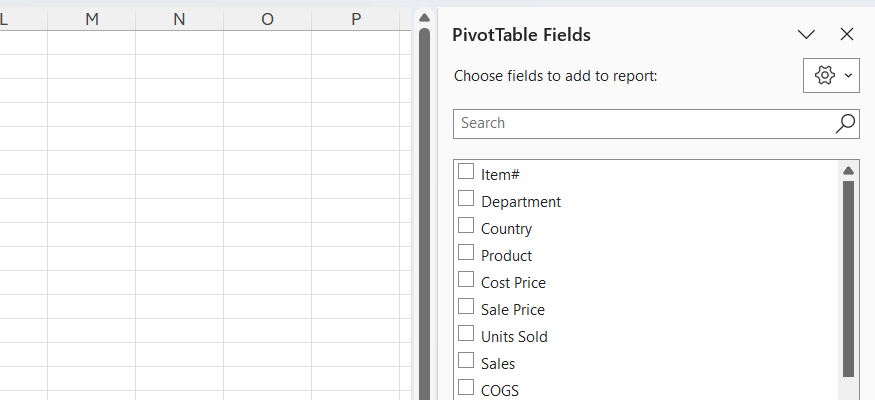Screen dimensions: 875x400
Task: Tick the Product field checkbox
Action: coord(466,252)
